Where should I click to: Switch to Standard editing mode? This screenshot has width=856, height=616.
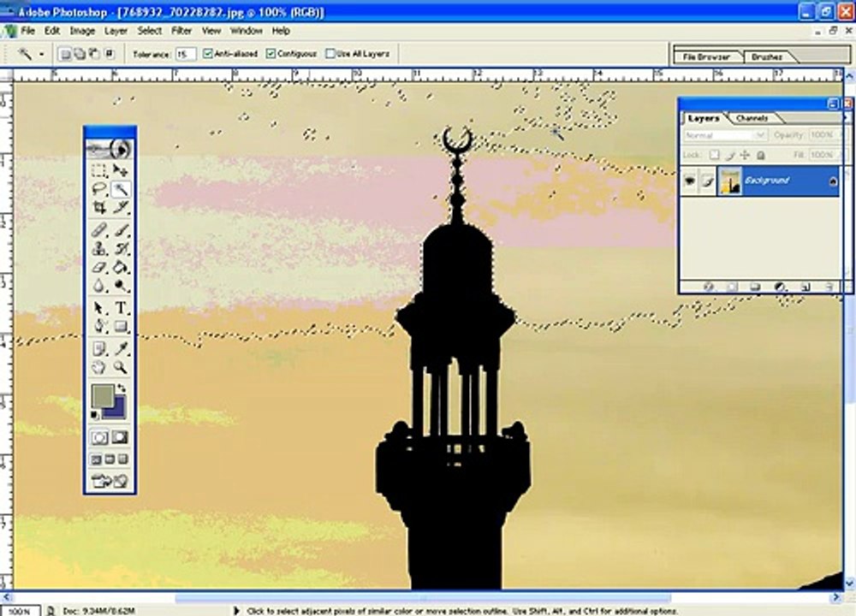(99, 437)
